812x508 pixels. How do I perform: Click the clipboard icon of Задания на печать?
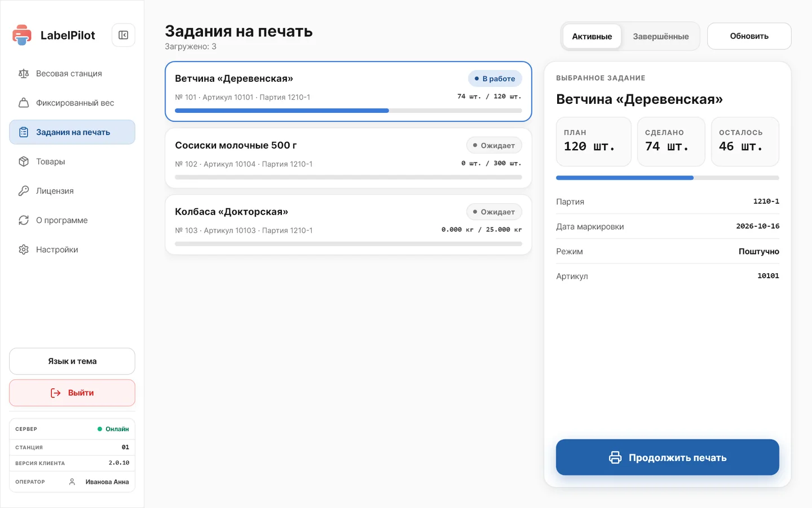pos(24,132)
